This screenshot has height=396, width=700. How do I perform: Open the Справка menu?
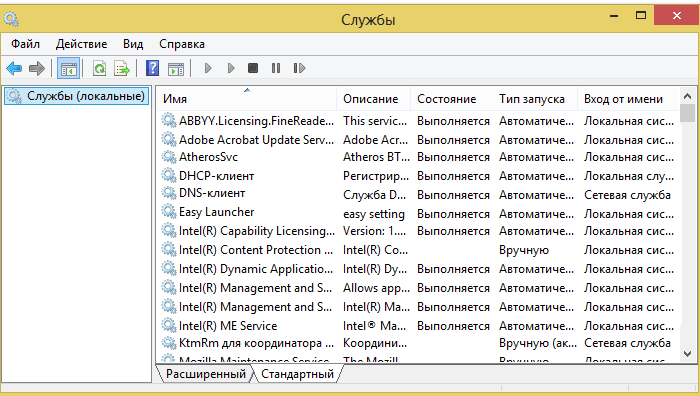point(182,44)
